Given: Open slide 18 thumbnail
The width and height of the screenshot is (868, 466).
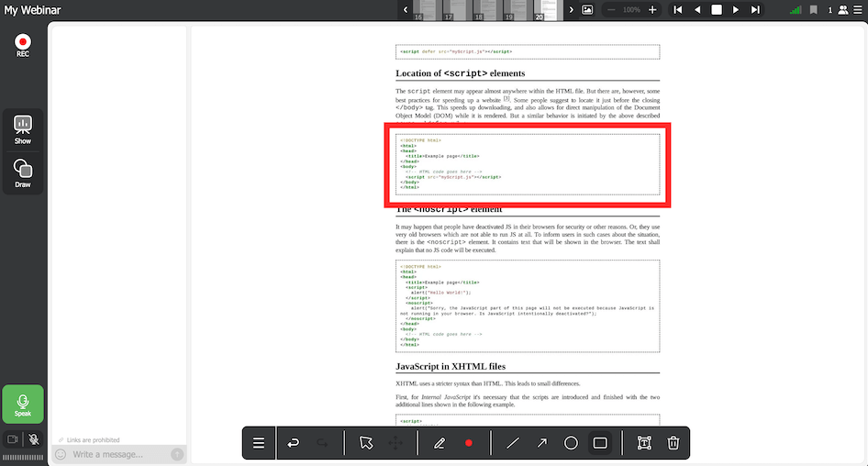Looking at the screenshot, I should [x=488, y=10].
